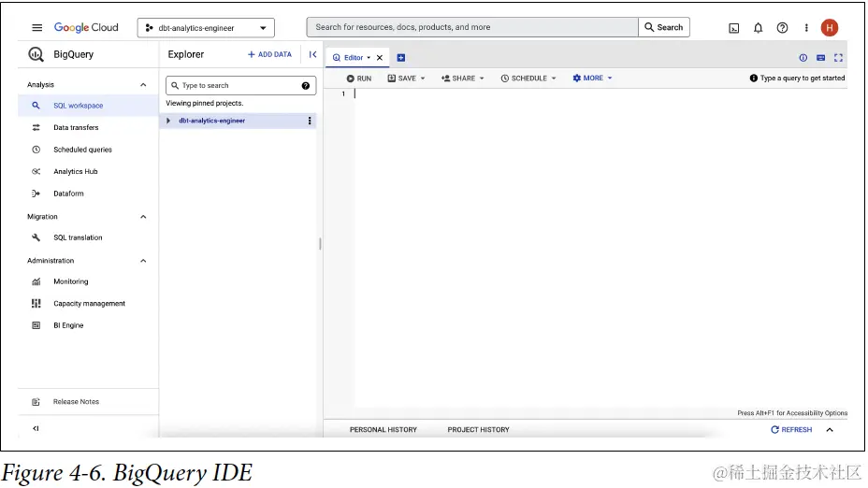The width and height of the screenshot is (868, 488).
Task: Open Capacity management
Action: (x=88, y=303)
